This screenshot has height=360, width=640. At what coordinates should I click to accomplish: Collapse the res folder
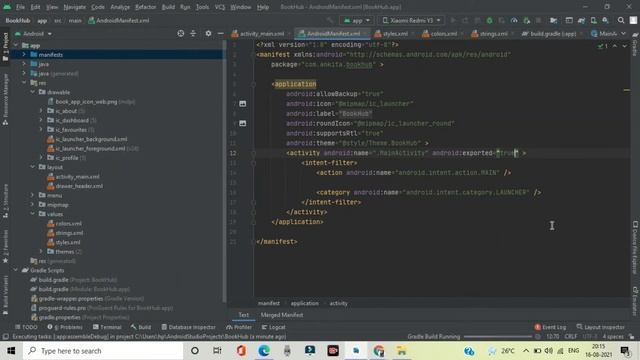[x=24, y=82]
